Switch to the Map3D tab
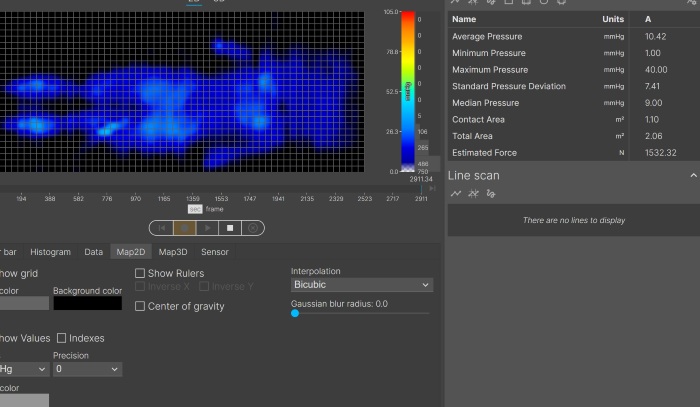Image resolution: width=700 pixels, height=407 pixels. pyautogui.click(x=173, y=252)
